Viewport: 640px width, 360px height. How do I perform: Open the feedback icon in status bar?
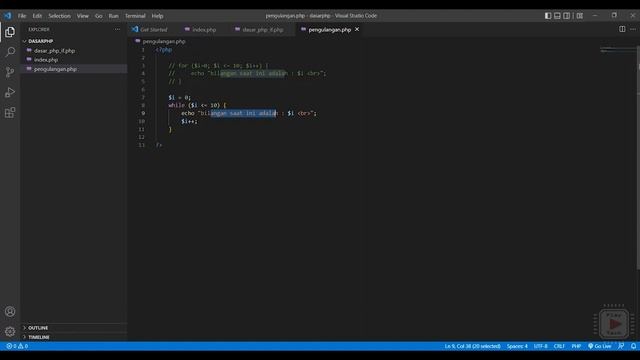621,346
